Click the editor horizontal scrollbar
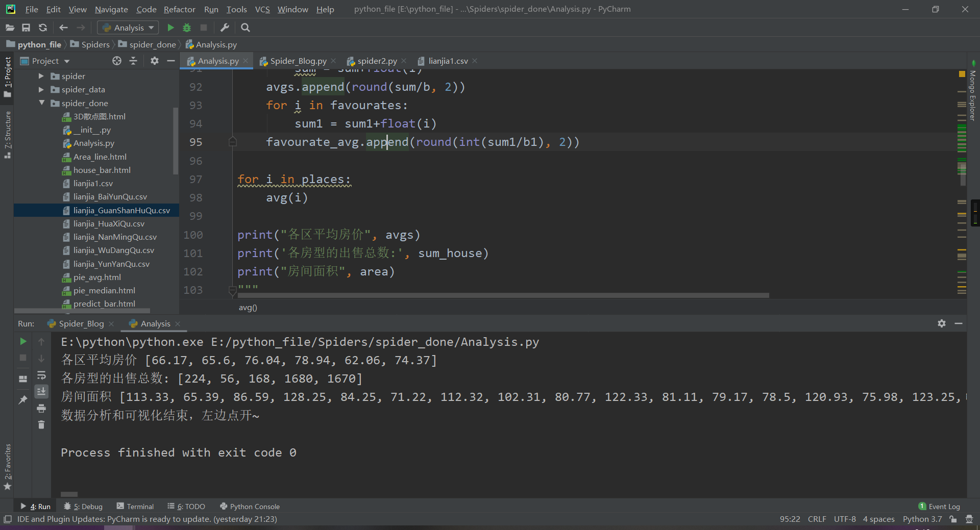The height and width of the screenshot is (530, 980). [504, 295]
